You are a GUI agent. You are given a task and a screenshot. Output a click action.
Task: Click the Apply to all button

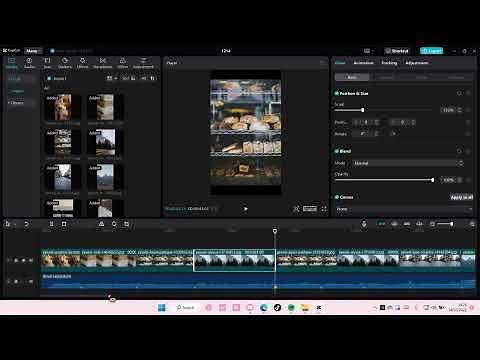coord(461,197)
